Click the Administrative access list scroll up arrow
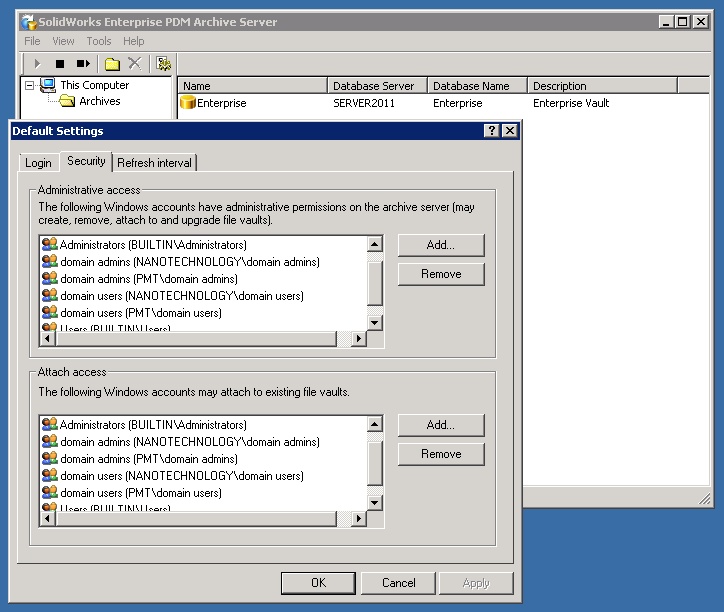The height and width of the screenshot is (612, 724). pyautogui.click(x=374, y=244)
